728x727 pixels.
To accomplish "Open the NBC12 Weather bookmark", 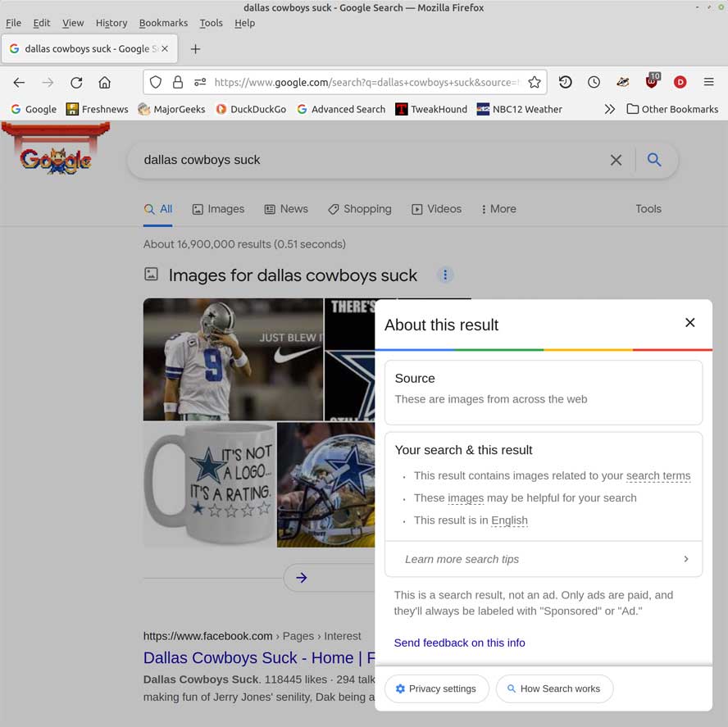I will (x=519, y=109).
